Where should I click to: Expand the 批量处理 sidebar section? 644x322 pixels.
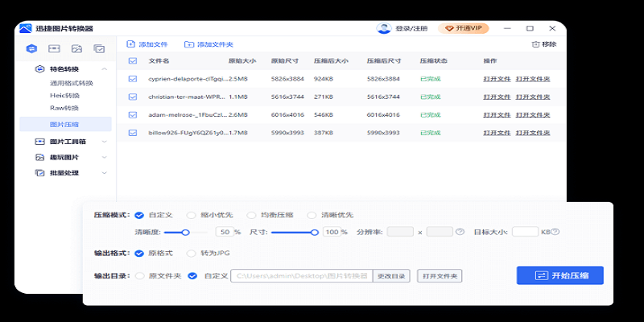[x=104, y=172]
